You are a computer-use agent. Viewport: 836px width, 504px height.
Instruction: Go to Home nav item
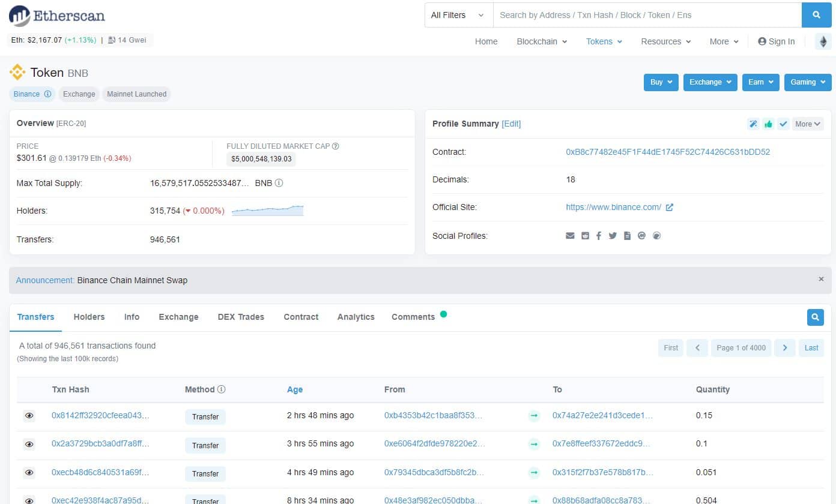click(486, 41)
